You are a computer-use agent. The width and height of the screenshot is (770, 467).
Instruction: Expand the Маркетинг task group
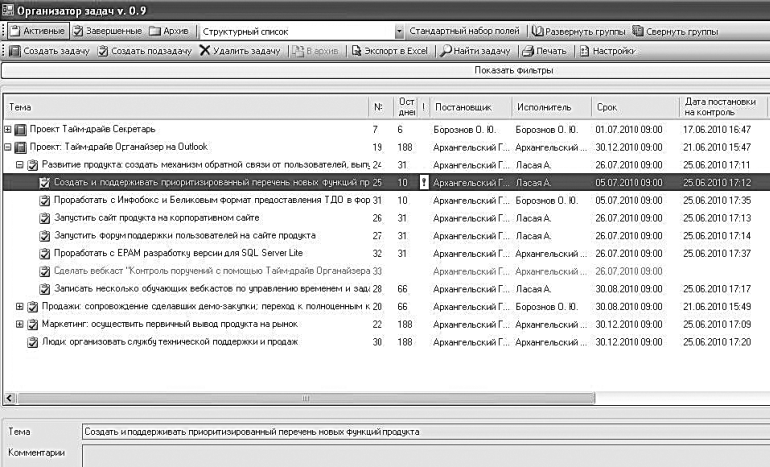coord(19,324)
